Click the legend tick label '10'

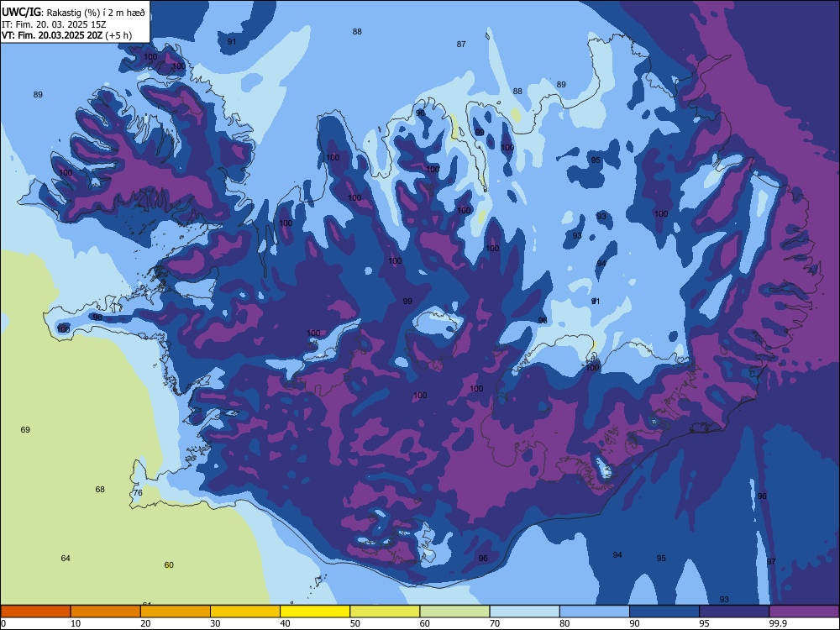coord(76,623)
